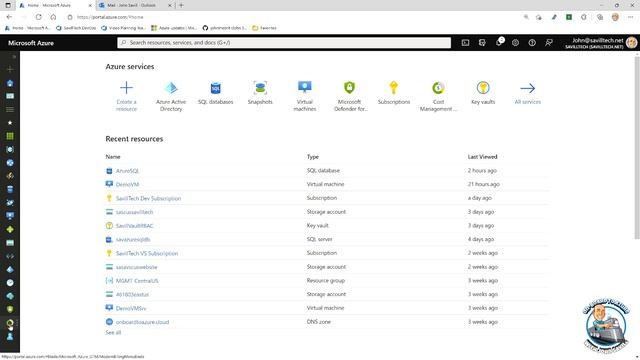Open a new browser tab

181,5
